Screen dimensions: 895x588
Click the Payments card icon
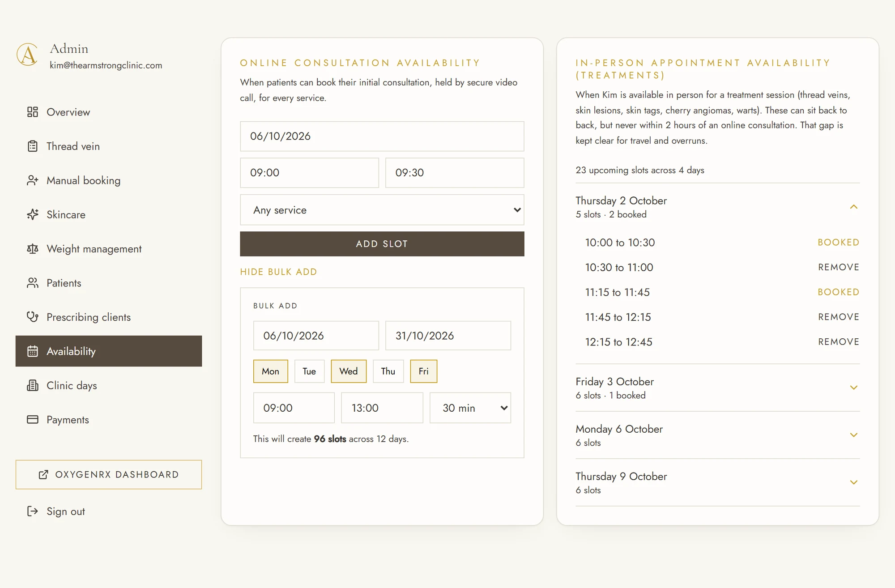coord(33,419)
